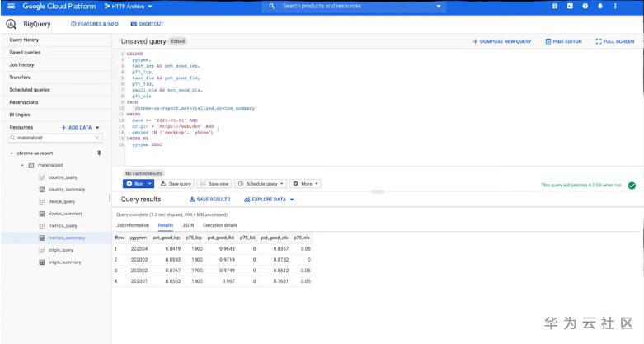Open the HTTP Archive project selector
The width and height of the screenshot is (644, 344).
tap(128, 6)
